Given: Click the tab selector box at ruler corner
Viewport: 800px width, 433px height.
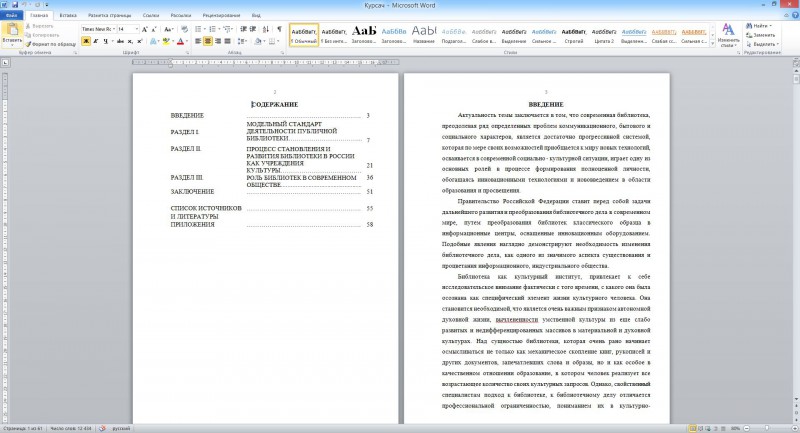Looking at the screenshot, I should [x=5, y=63].
